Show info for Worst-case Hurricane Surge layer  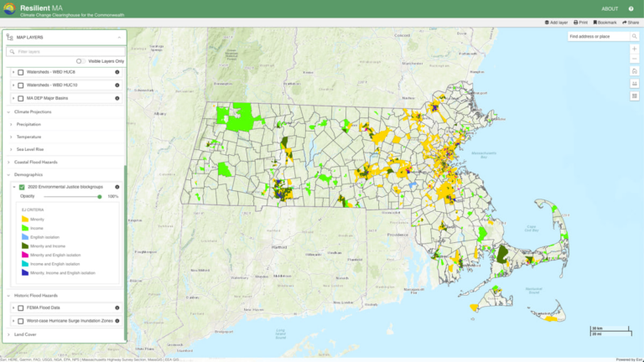(117, 321)
